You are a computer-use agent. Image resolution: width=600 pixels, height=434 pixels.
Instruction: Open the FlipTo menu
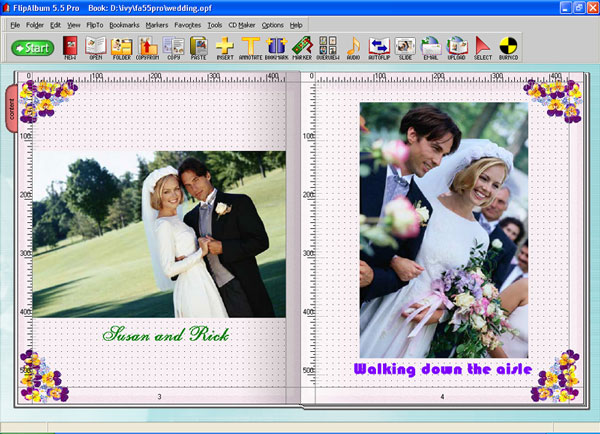(95, 25)
